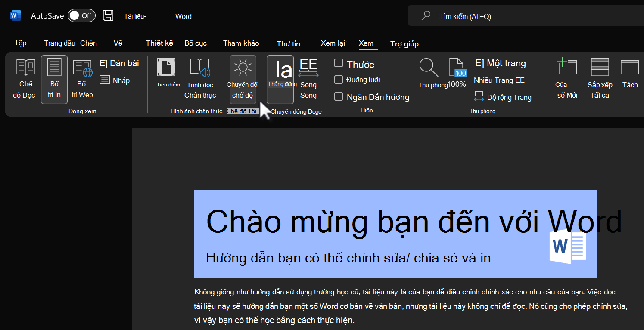
Task: Click paragraph starting Không giống như hướng dẫn
Action: [x=411, y=306]
